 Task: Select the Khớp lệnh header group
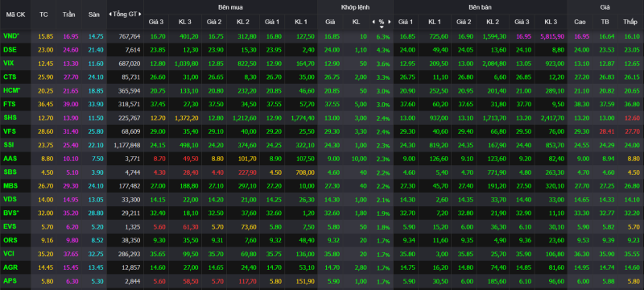[x=355, y=7]
